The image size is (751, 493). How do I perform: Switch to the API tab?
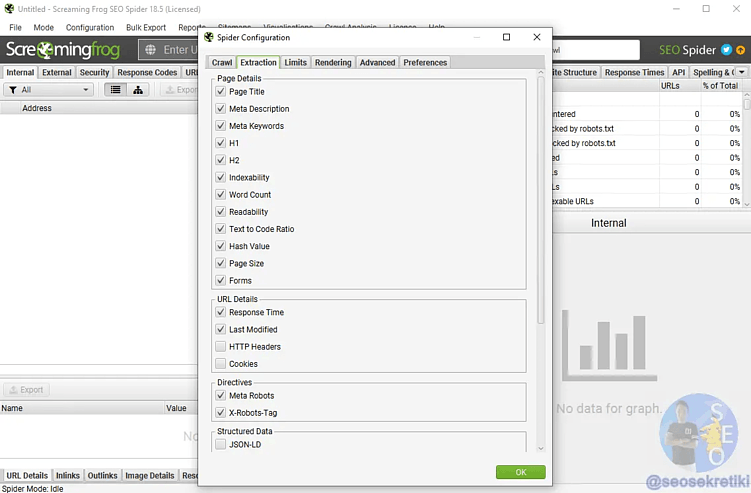pyautogui.click(x=678, y=72)
